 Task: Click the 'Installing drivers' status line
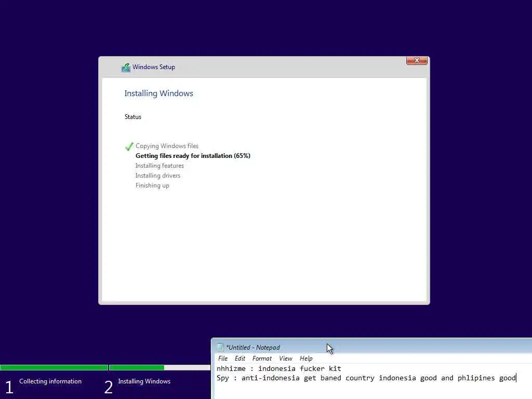pyautogui.click(x=158, y=176)
